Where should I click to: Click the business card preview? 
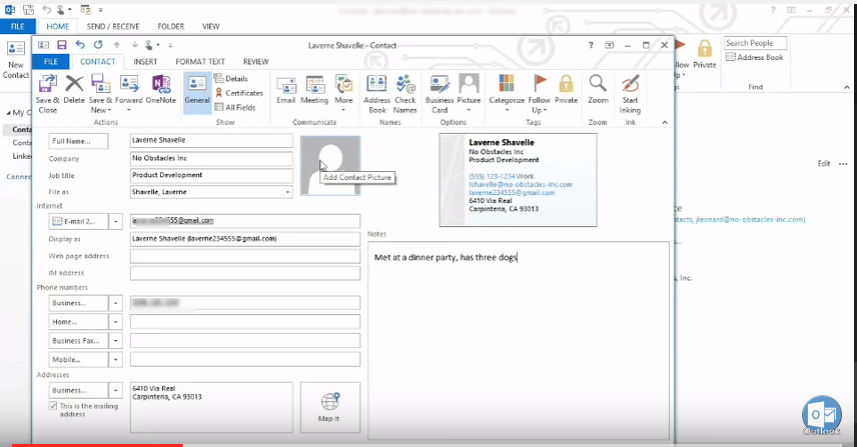518,180
